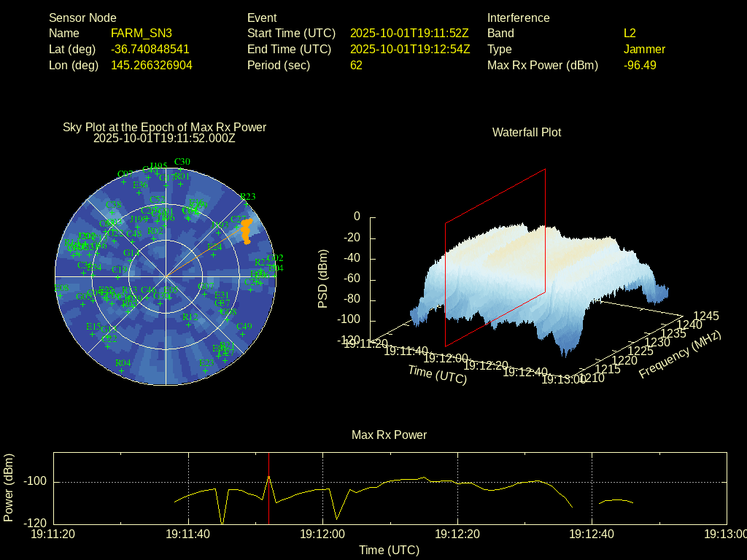Select the C30 satellite marker on sky plot
The image size is (747, 560).
(x=182, y=170)
